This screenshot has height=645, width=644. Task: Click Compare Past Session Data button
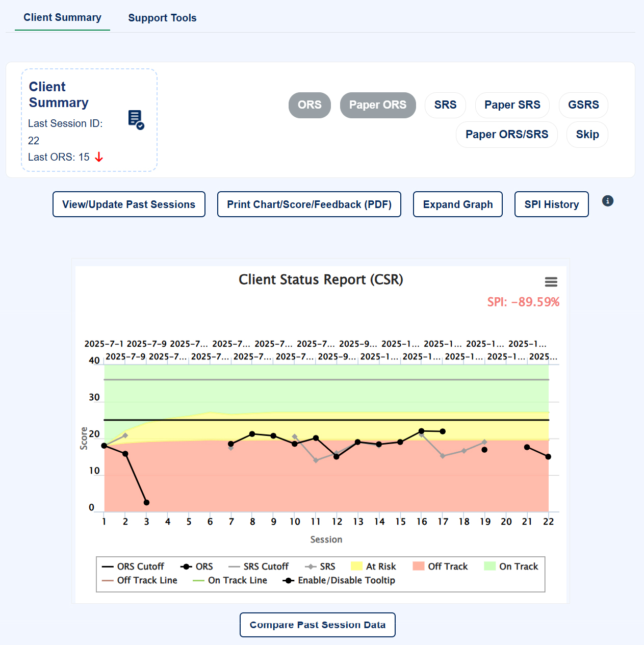click(317, 625)
